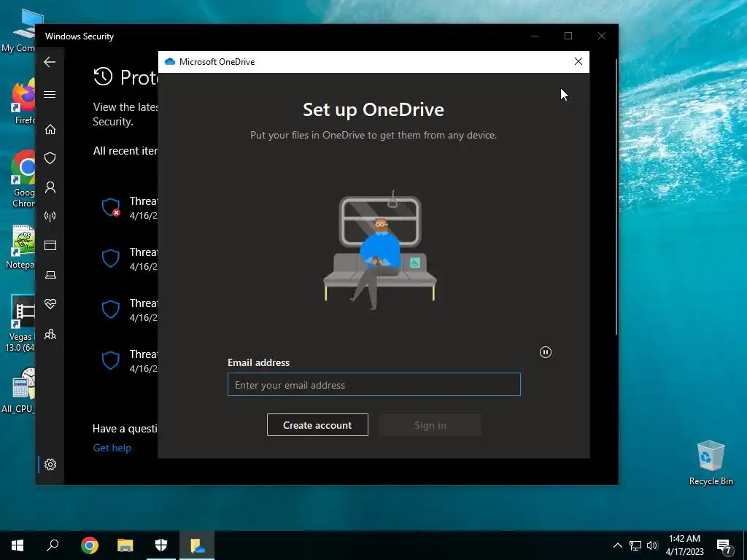Open taskbar Search
Viewport: 747px width, 560px height.
[x=53, y=545]
